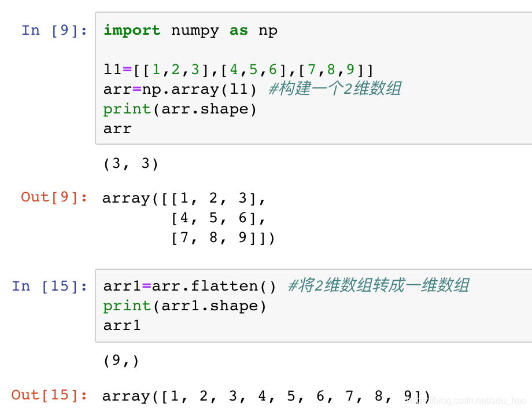The image size is (532, 411).
Task: Click the 'import numpy as np' code line
Action: click(x=190, y=31)
